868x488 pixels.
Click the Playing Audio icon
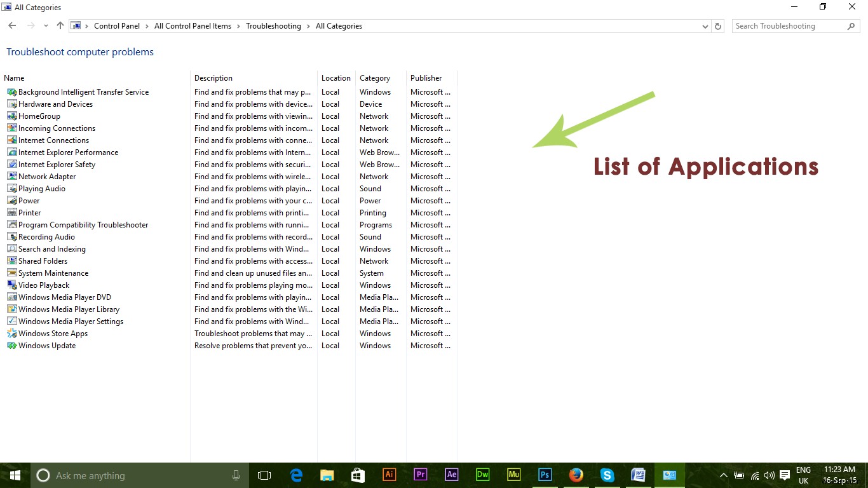pos(11,189)
